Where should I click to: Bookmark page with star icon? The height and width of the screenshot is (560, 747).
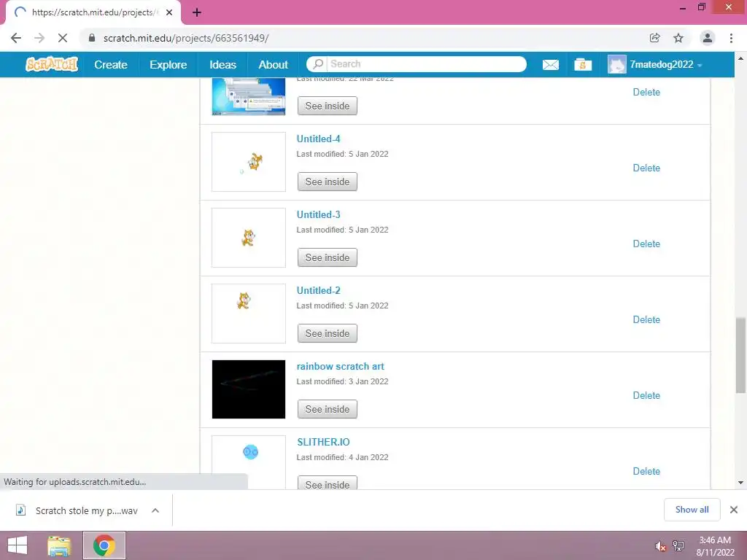678,38
